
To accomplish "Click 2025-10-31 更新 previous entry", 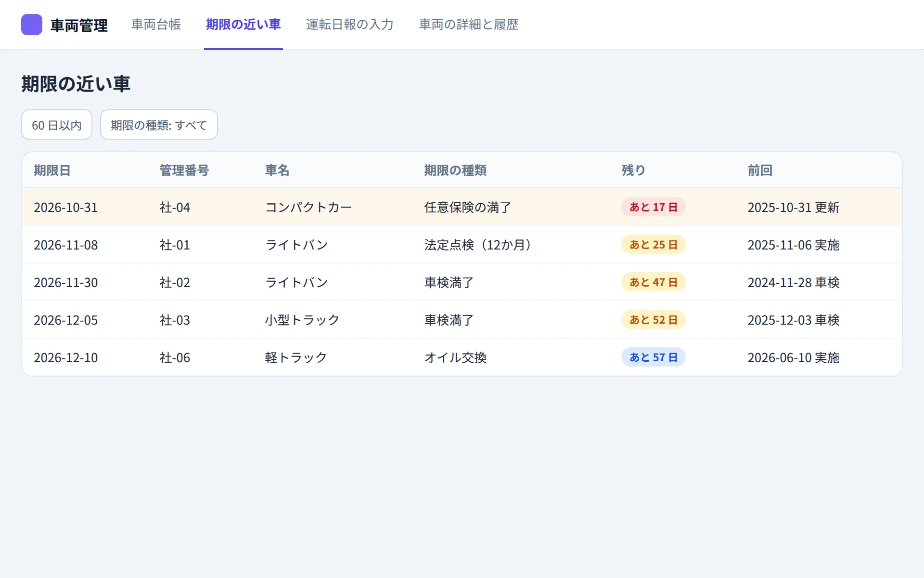I will pos(794,207).
